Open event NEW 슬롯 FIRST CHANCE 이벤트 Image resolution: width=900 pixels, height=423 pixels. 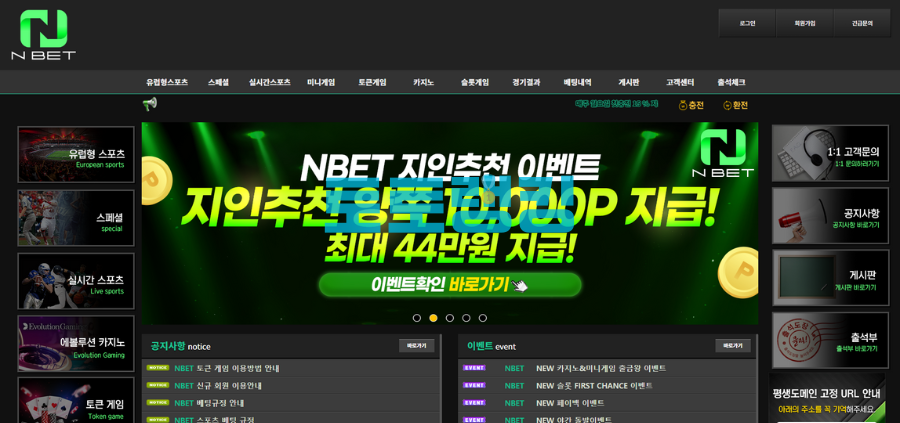pos(594,386)
